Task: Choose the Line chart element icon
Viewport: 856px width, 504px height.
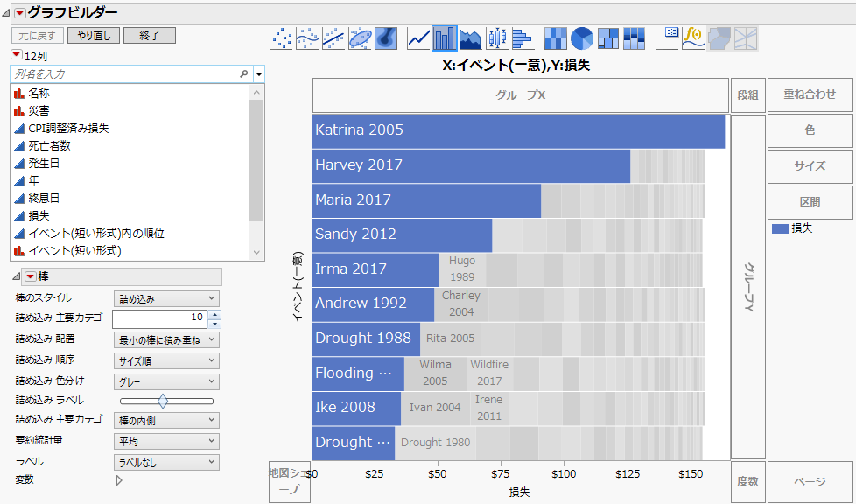Action: tap(419, 38)
